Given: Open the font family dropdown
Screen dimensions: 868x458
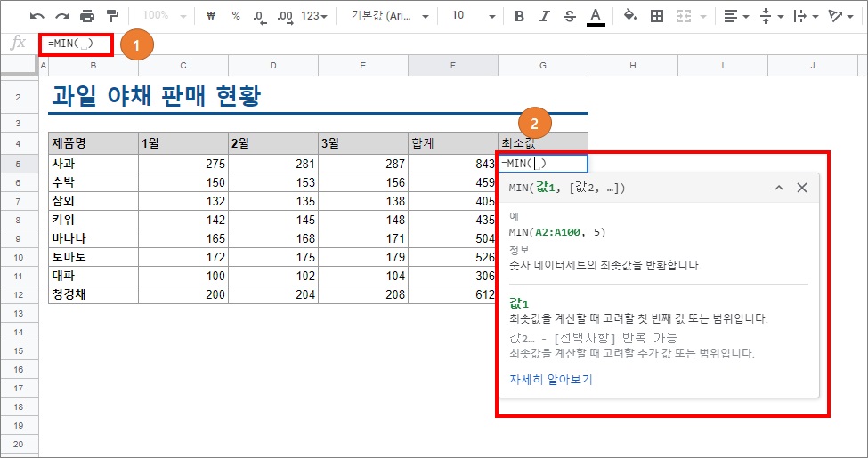Looking at the screenshot, I should (x=390, y=16).
